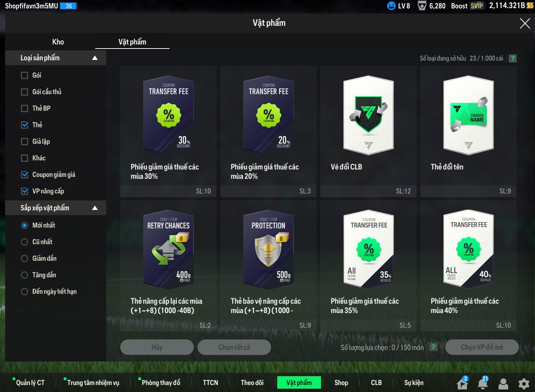The image size is (535, 392).
Task: Click the Chọn VP để mở button
Action: coord(482,347)
